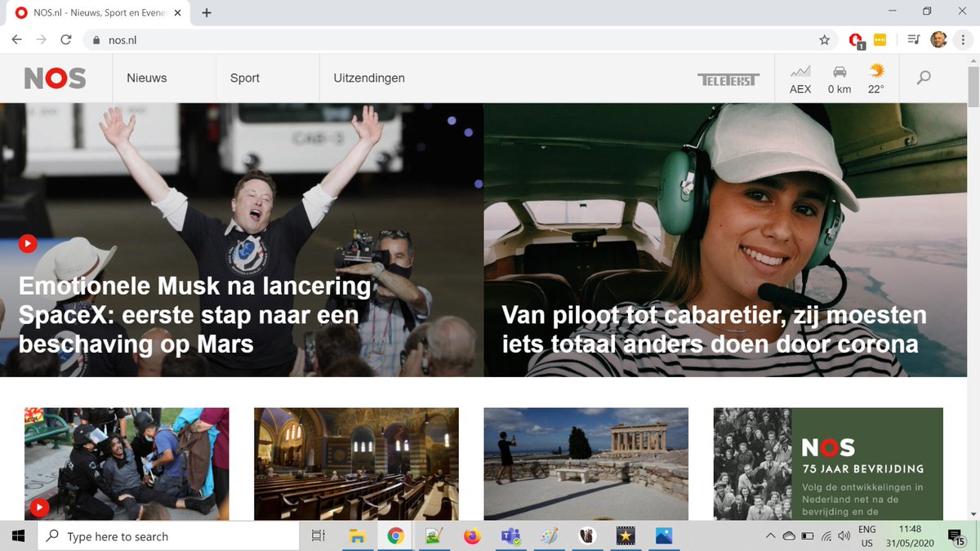
Task: Click the taskbar search box
Action: [x=169, y=536]
